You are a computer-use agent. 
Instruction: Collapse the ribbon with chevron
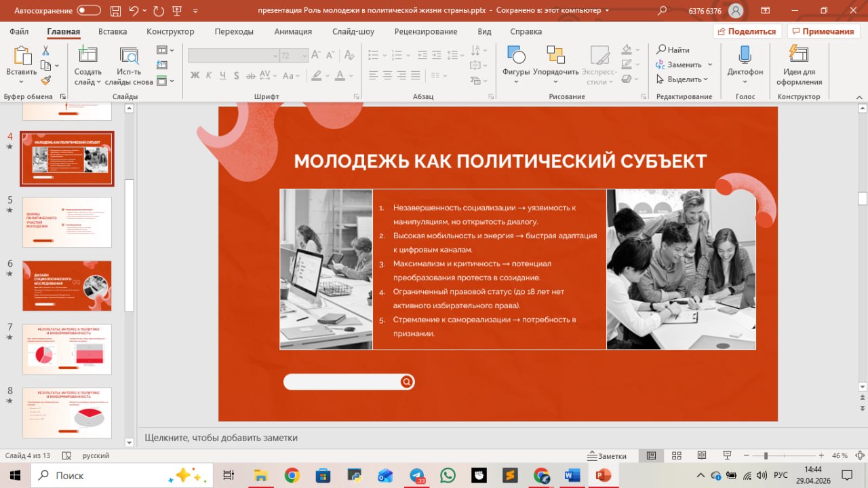coord(859,96)
